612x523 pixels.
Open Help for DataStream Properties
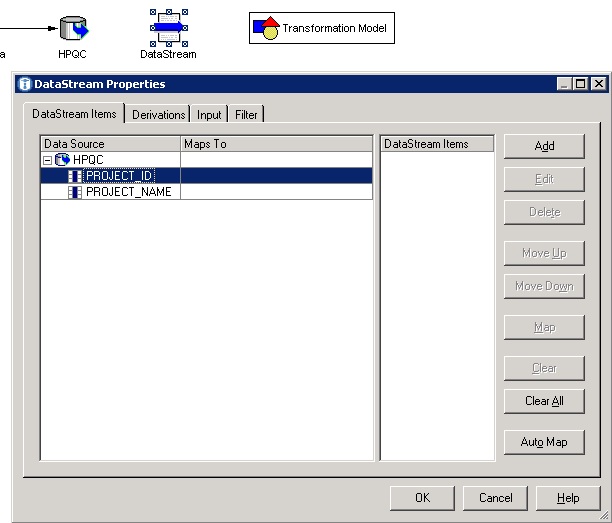(568, 498)
